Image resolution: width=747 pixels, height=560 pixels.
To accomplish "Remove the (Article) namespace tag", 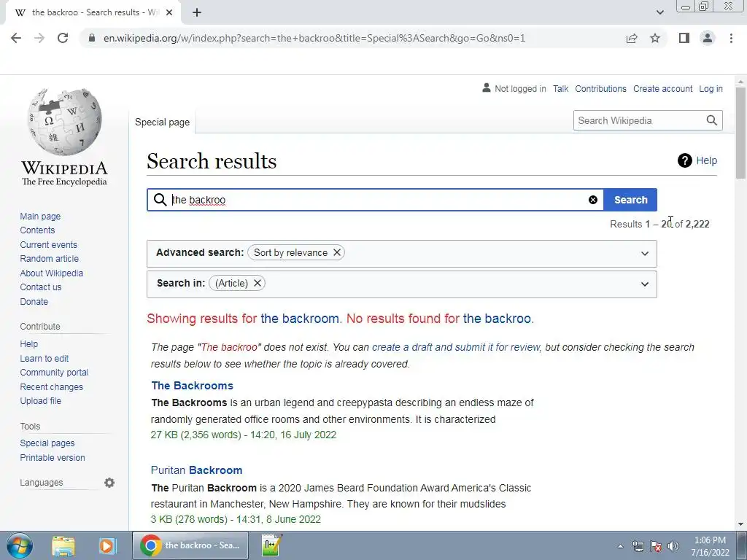I will coord(258,283).
